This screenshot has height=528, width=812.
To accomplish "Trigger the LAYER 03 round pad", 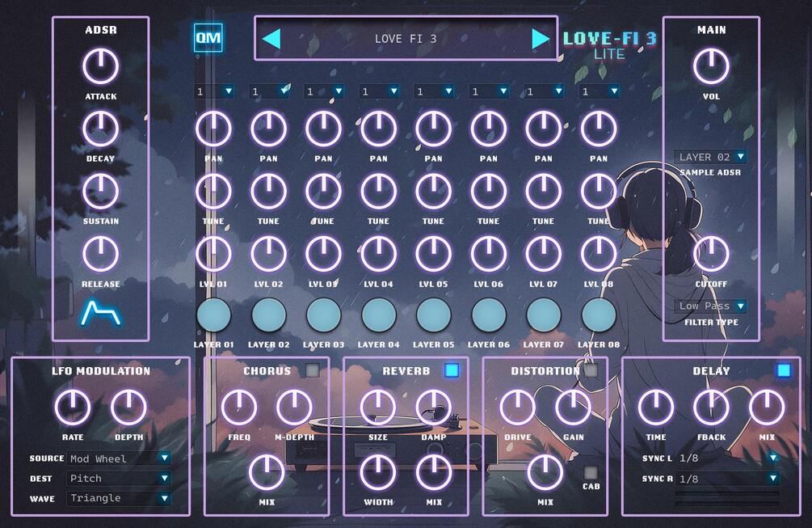I will point(324,315).
